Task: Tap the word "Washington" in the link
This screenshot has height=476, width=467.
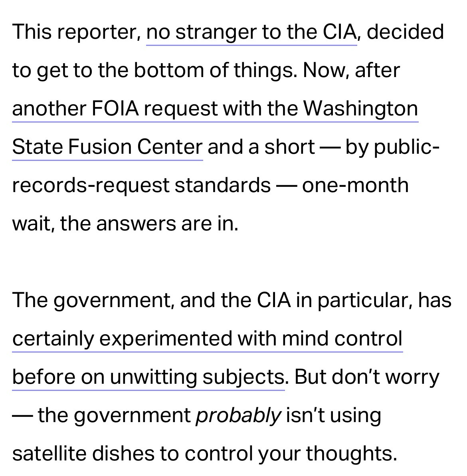Action: [360, 109]
